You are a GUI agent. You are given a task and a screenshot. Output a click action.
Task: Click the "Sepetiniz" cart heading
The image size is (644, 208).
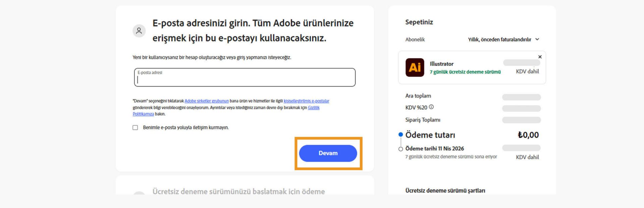click(x=418, y=22)
